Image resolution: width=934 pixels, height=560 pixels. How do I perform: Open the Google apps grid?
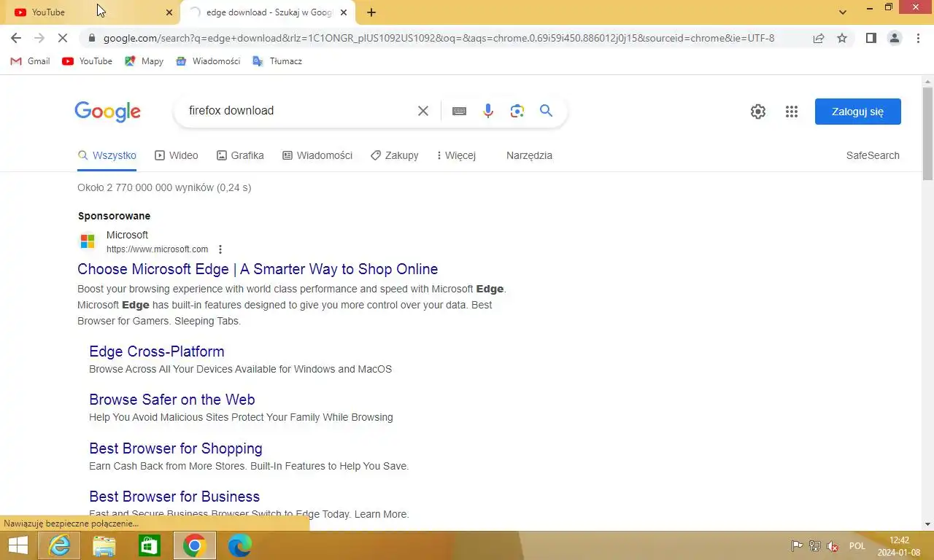[x=792, y=112]
